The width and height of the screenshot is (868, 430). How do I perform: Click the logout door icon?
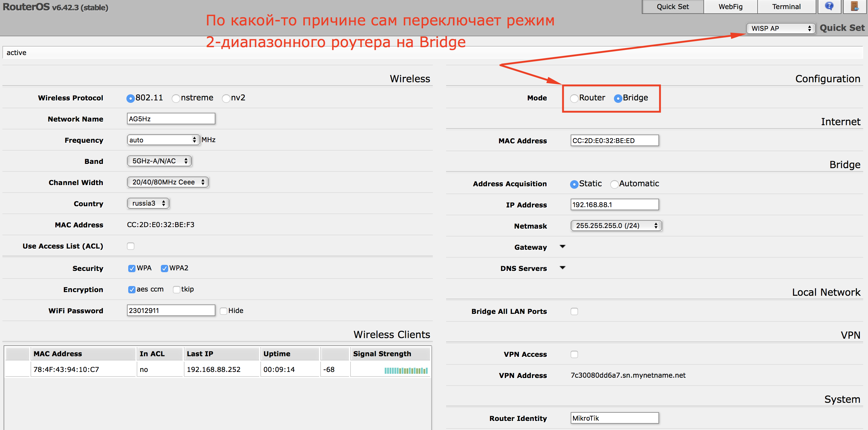tap(855, 6)
